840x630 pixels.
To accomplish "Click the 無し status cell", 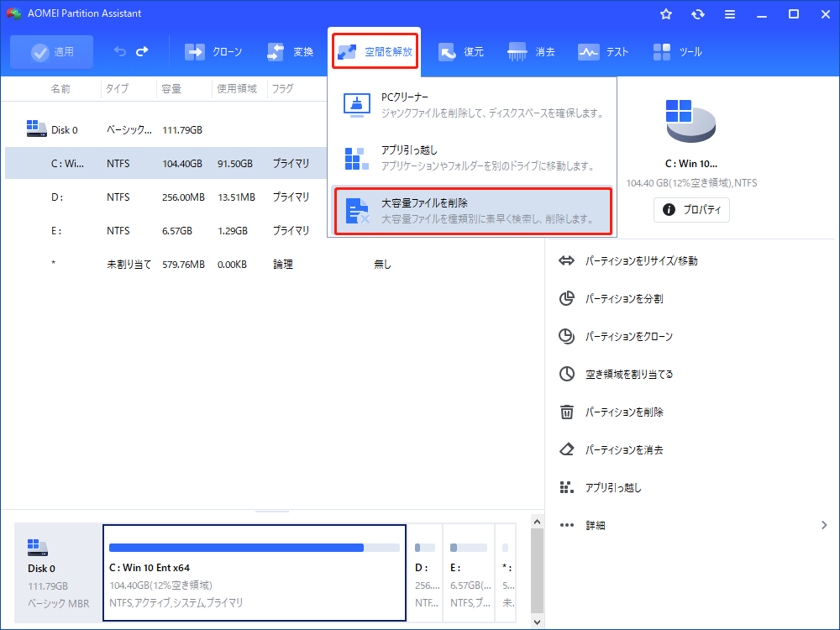I will pyautogui.click(x=382, y=264).
